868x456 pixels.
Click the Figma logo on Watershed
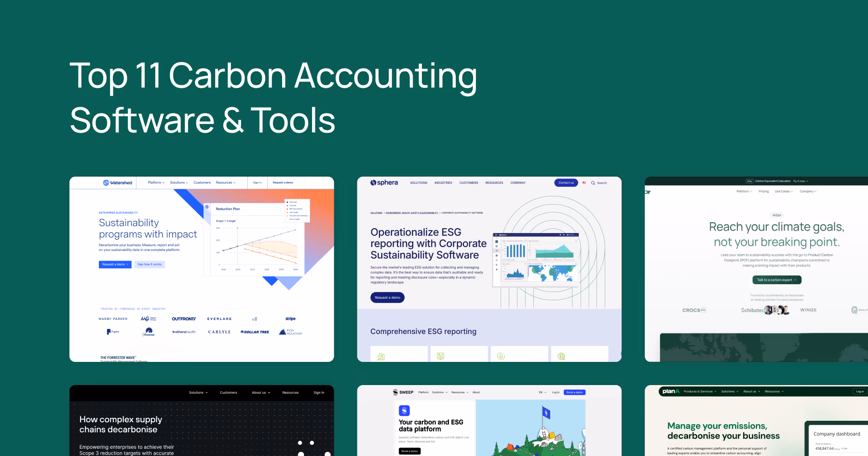click(x=113, y=332)
